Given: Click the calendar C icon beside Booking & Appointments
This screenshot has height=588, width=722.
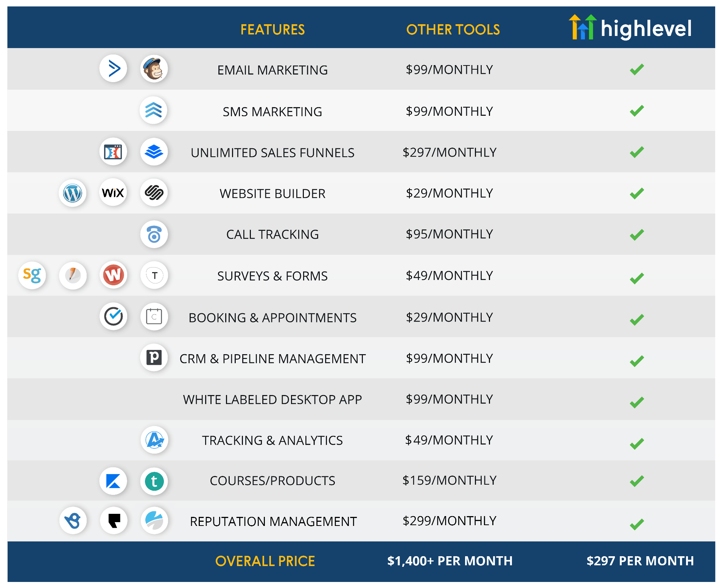Looking at the screenshot, I should [x=154, y=317].
